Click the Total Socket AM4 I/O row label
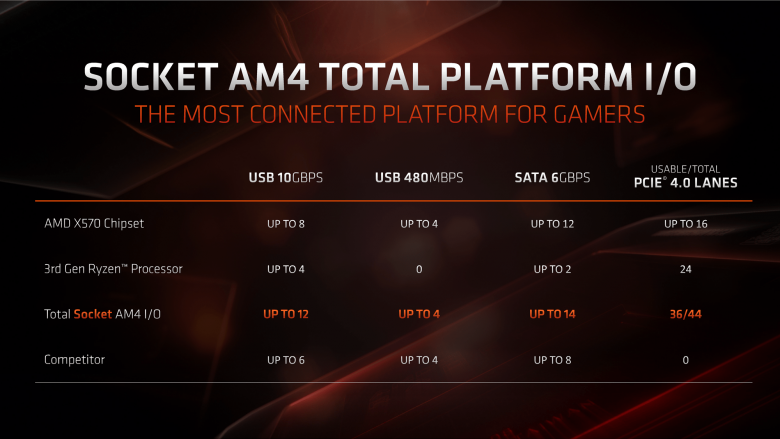The image size is (780, 439). tap(102, 314)
